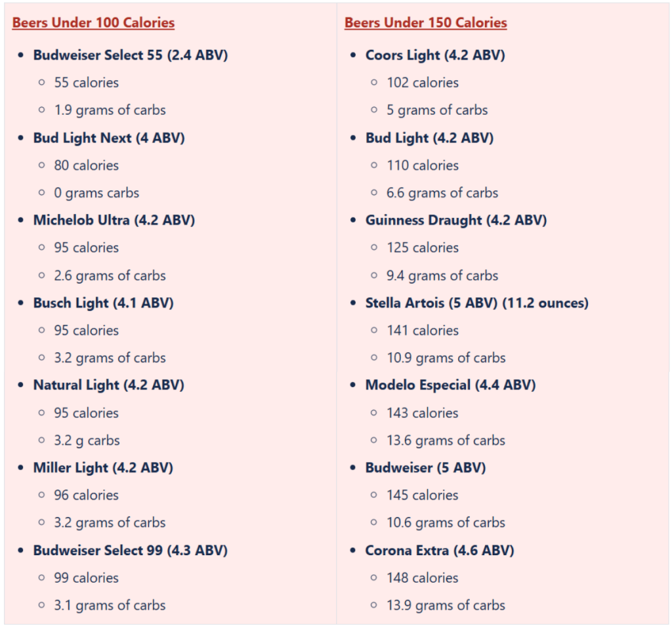
Task: Click the Bud Light (4.2 ABV) entry
Action: tap(429, 138)
